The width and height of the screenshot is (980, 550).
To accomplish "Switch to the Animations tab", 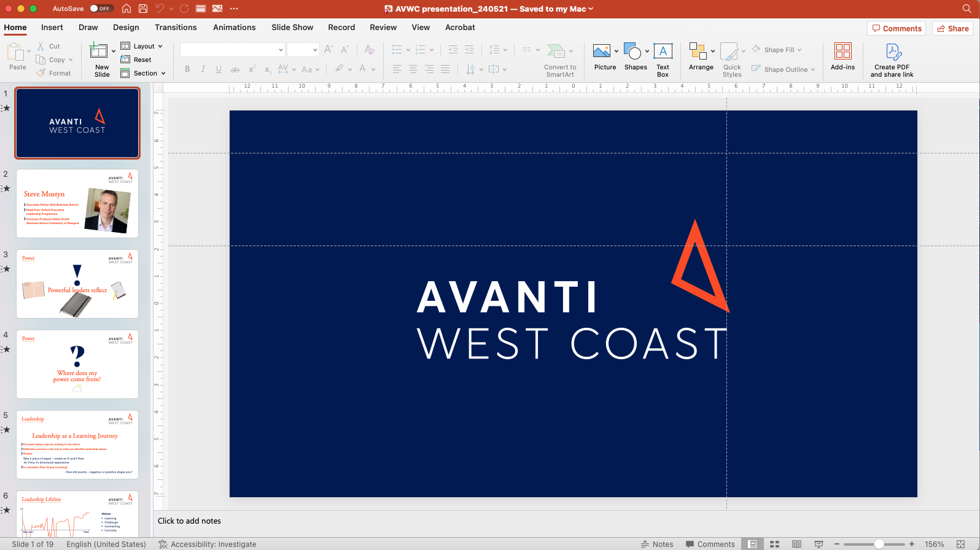I will [x=235, y=28].
